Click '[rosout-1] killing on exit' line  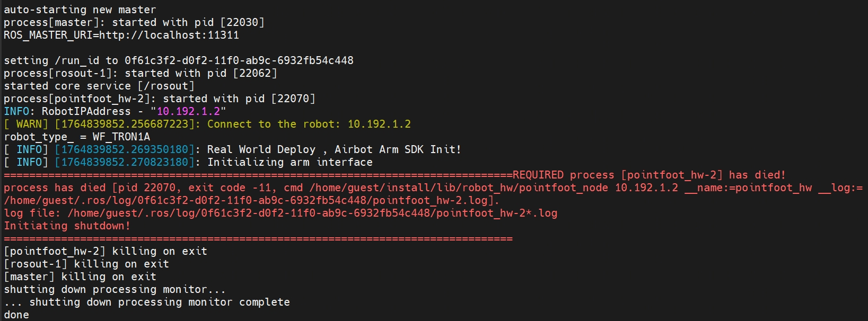pyautogui.click(x=86, y=264)
